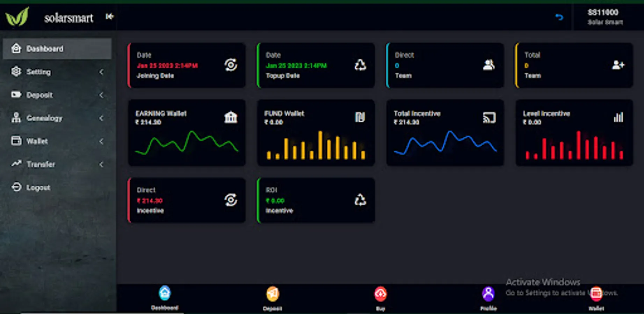Open Wallet from bottom navigation bar
This screenshot has width=644, height=314.
coord(596,298)
